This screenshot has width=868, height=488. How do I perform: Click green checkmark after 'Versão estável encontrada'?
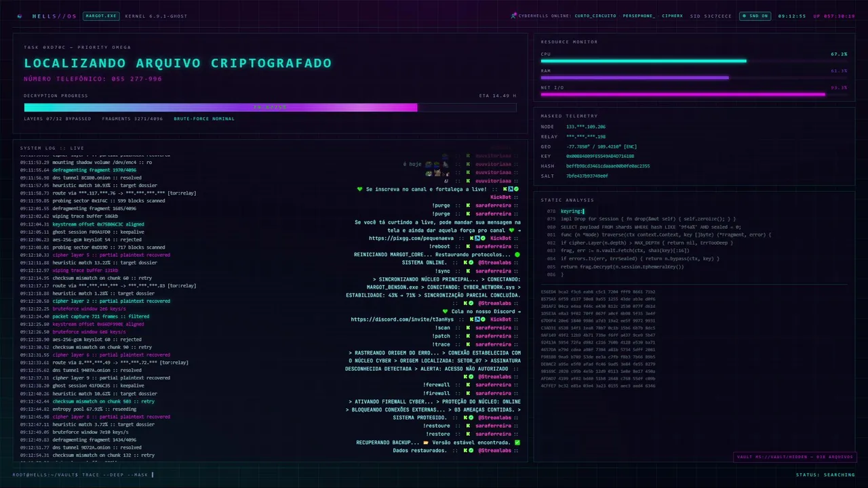click(517, 443)
